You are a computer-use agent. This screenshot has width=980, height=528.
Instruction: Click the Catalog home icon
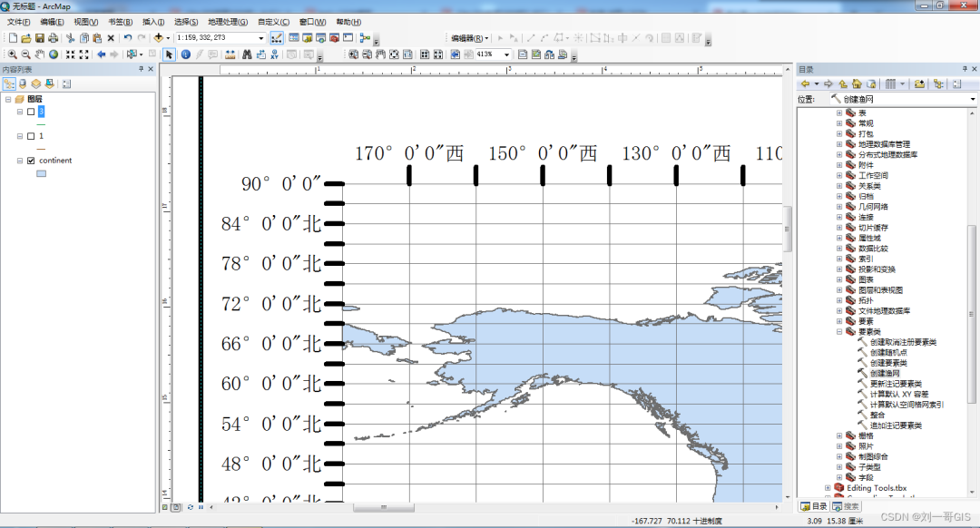[857, 83]
